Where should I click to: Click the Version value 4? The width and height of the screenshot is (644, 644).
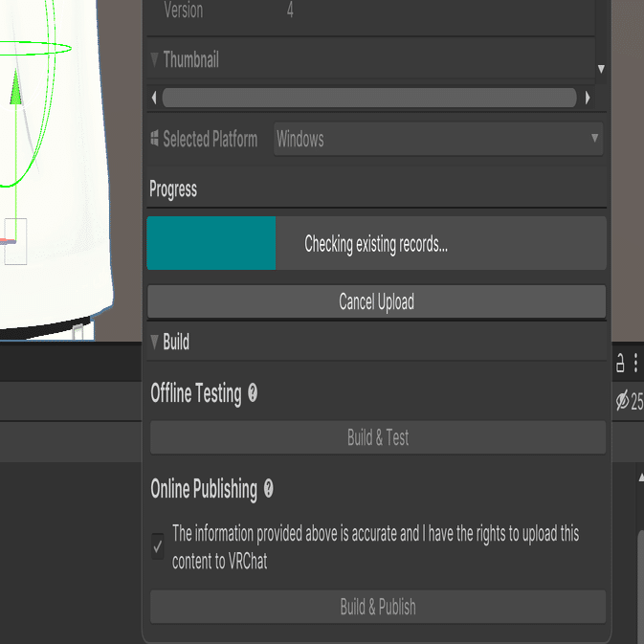point(290,10)
